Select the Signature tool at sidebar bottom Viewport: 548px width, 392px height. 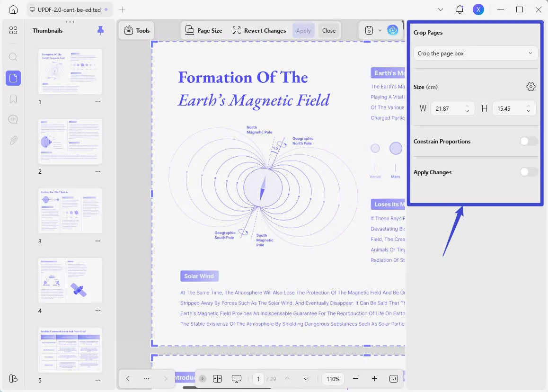[13, 379]
